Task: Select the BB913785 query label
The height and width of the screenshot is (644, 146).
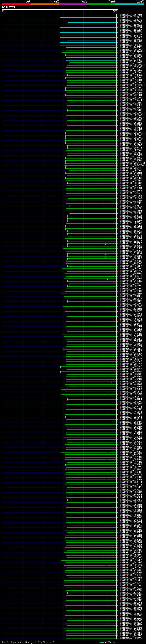Action: pyautogui.click(x=8, y=7)
